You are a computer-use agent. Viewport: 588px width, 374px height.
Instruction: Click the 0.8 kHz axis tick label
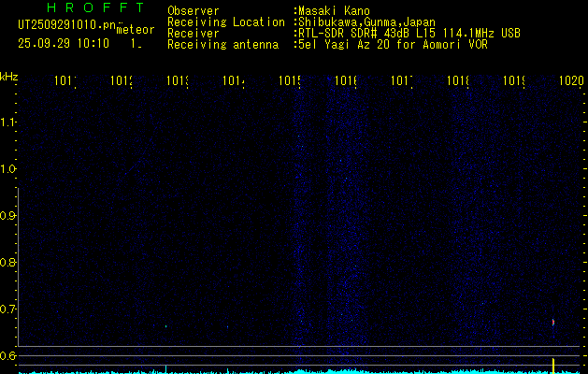coord(7,262)
